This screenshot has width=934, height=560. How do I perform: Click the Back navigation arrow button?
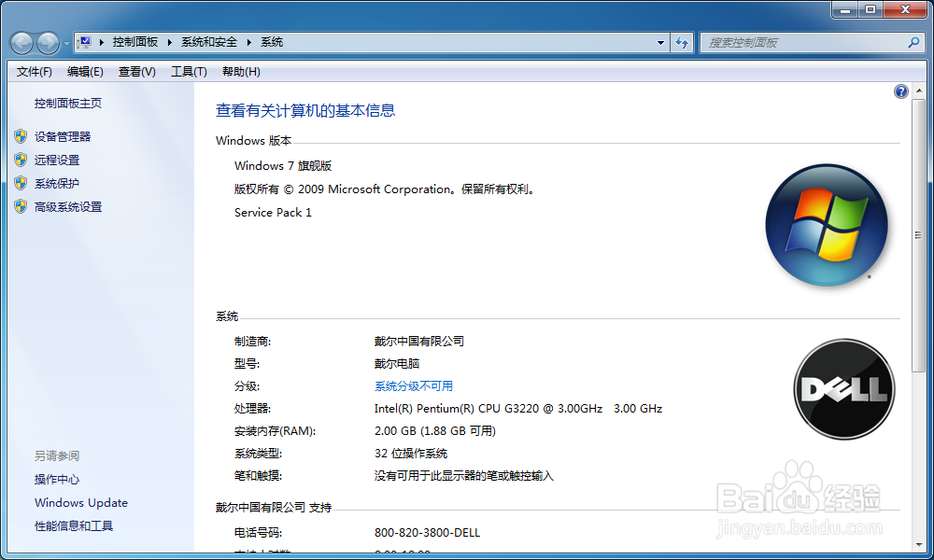(x=22, y=43)
